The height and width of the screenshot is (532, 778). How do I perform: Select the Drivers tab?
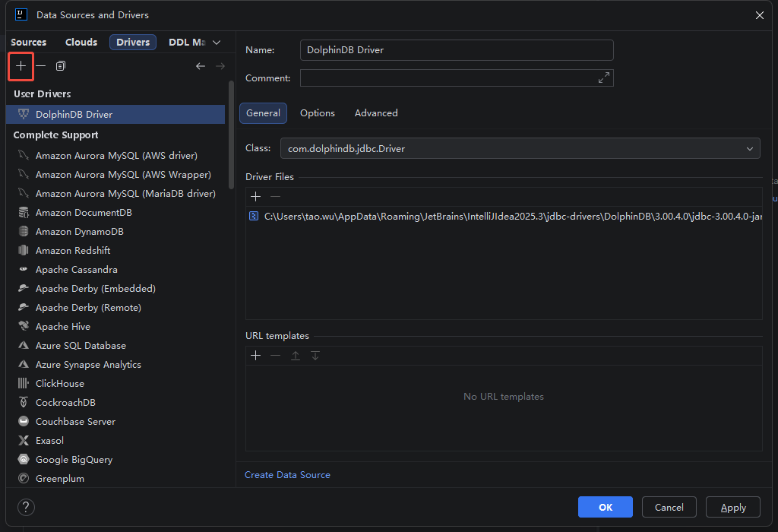pyautogui.click(x=133, y=43)
